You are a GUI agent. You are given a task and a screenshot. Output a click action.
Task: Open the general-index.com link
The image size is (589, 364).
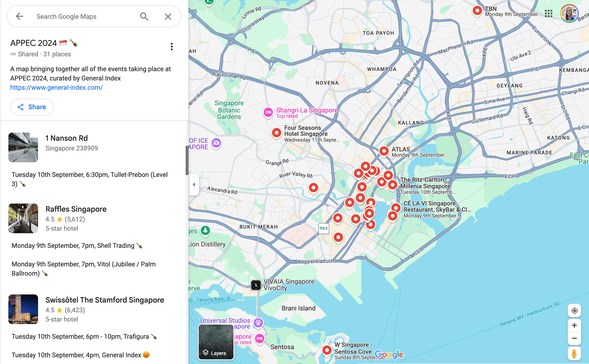tap(56, 88)
